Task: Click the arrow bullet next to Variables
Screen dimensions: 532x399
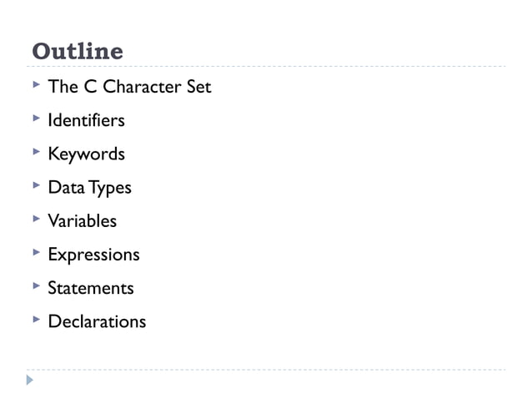Action: click(x=37, y=219)
